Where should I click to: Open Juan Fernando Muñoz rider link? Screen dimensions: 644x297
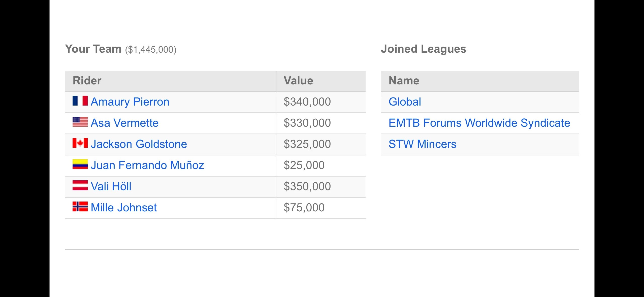147,166
